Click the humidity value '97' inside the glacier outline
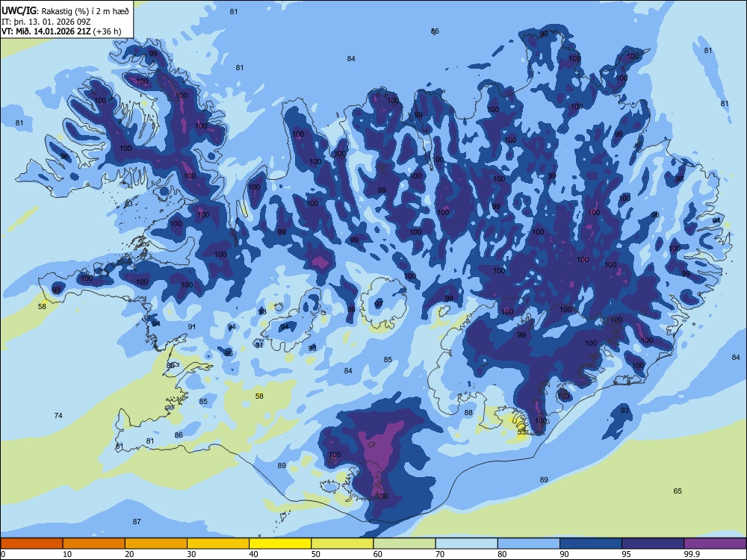 click(x=379, y=305)
